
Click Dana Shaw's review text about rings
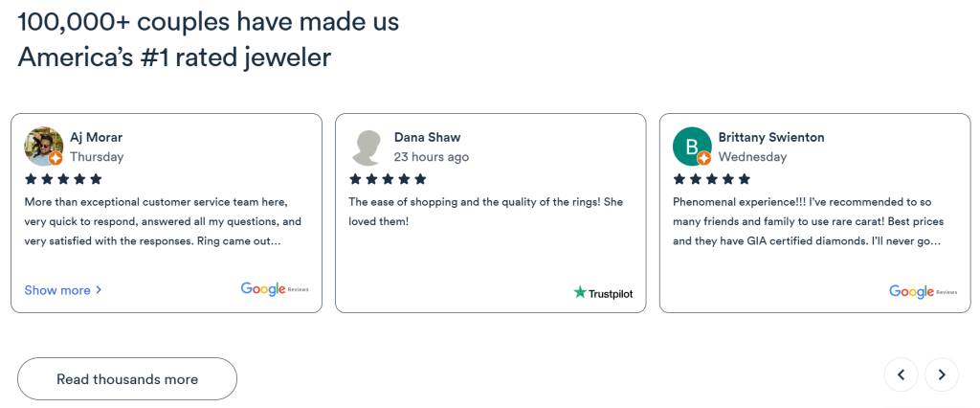(x=486, y=212)
